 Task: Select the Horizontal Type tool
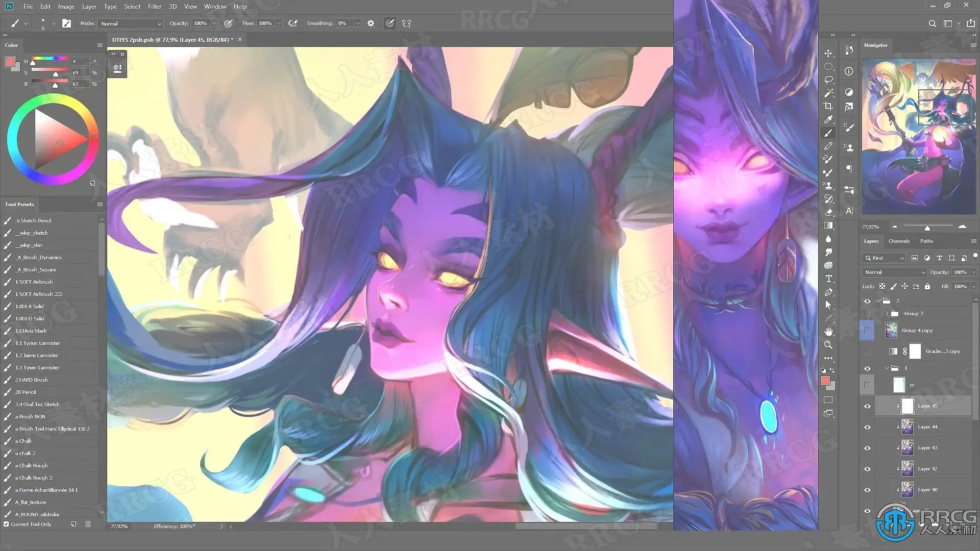click(x=828, y=279)
